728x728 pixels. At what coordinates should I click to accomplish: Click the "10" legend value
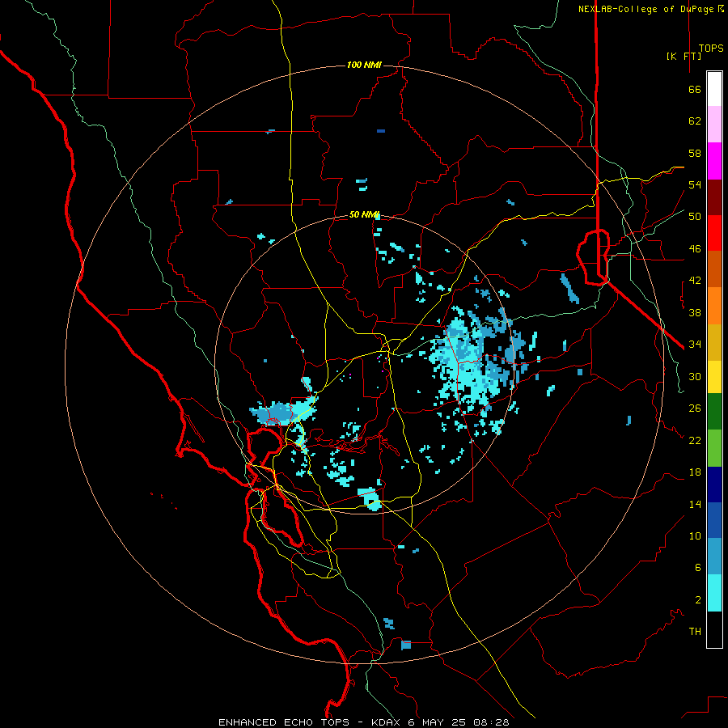[695, 536]
